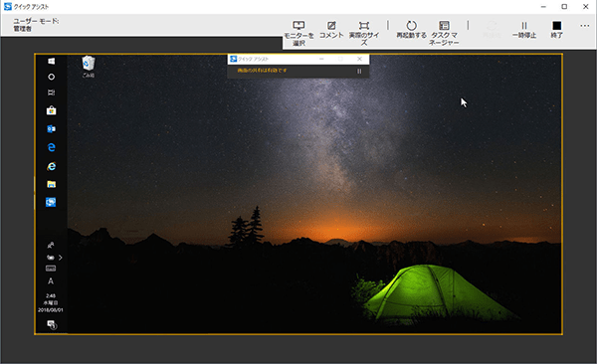Viewport: 597px width, 364px height.
Task: Minimize the outer Quick Assist window
Action: tap(543, 7)
